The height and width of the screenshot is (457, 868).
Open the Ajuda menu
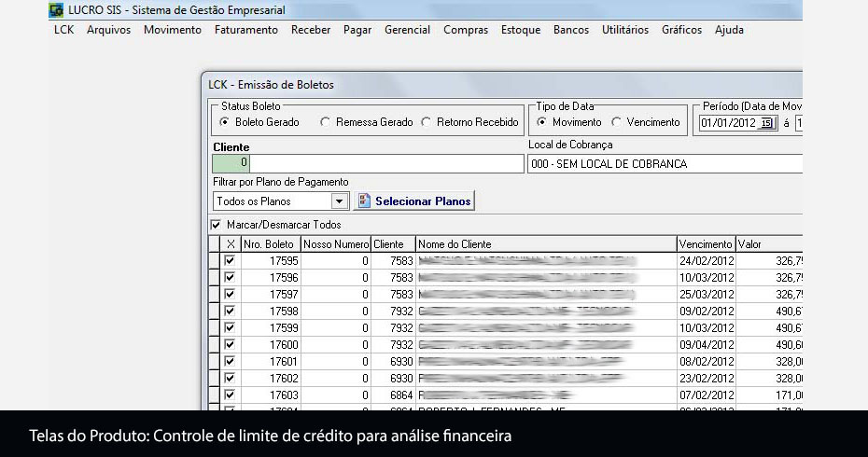[x=729, y=30]
